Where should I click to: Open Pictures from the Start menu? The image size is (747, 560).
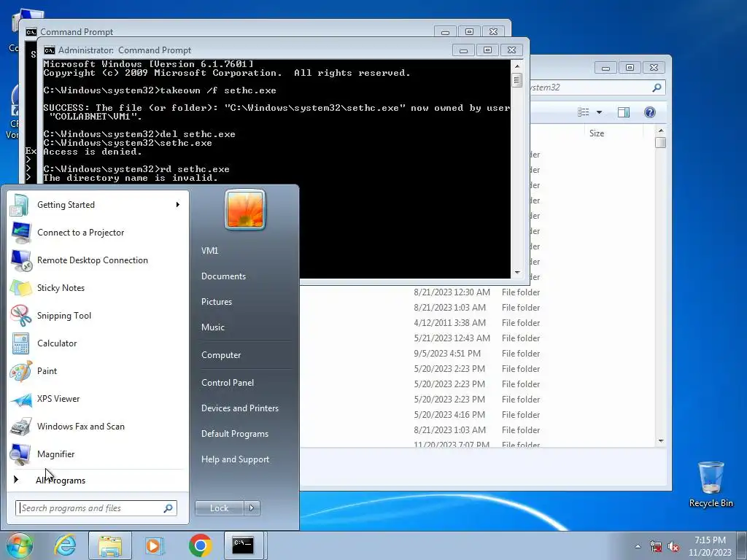pyautogui.click(x=216, y=302)
